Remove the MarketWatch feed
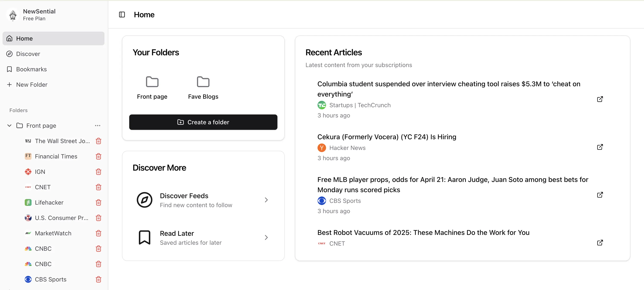This screenshot has height=290, width=644. tap(99, 233)
